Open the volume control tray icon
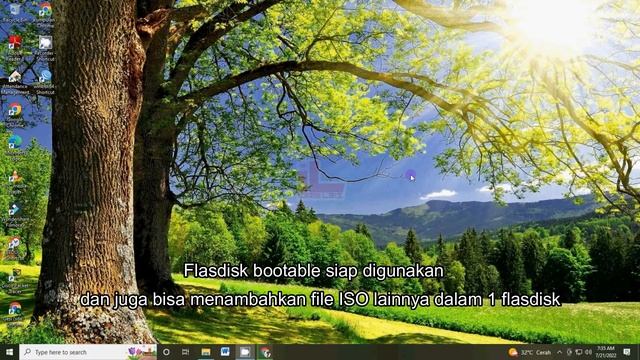Screen dimensions: 640x360 pyautogui.click(x=588, y=352)
